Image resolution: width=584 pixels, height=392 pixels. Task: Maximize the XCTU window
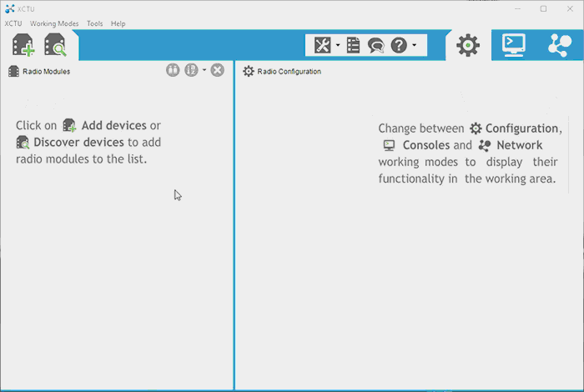tap(543, 8)
